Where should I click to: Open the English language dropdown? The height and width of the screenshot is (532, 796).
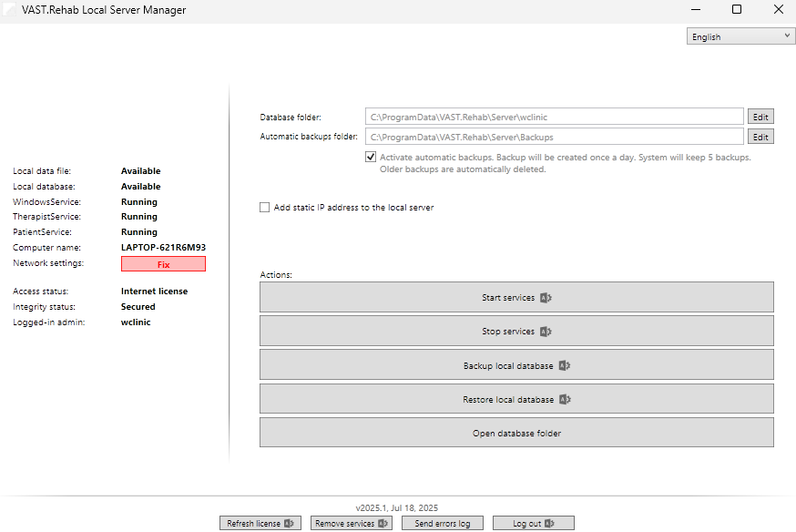740,36
